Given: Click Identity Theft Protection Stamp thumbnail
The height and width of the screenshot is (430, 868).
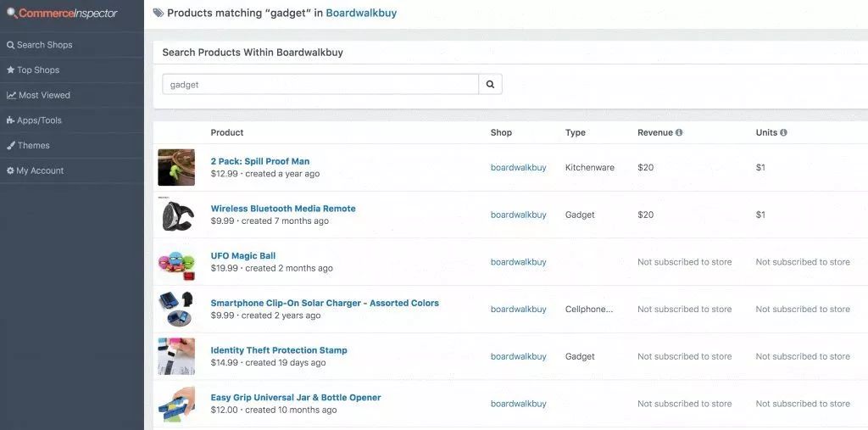Looking at the screenshot, I should [x=176, y=356].
